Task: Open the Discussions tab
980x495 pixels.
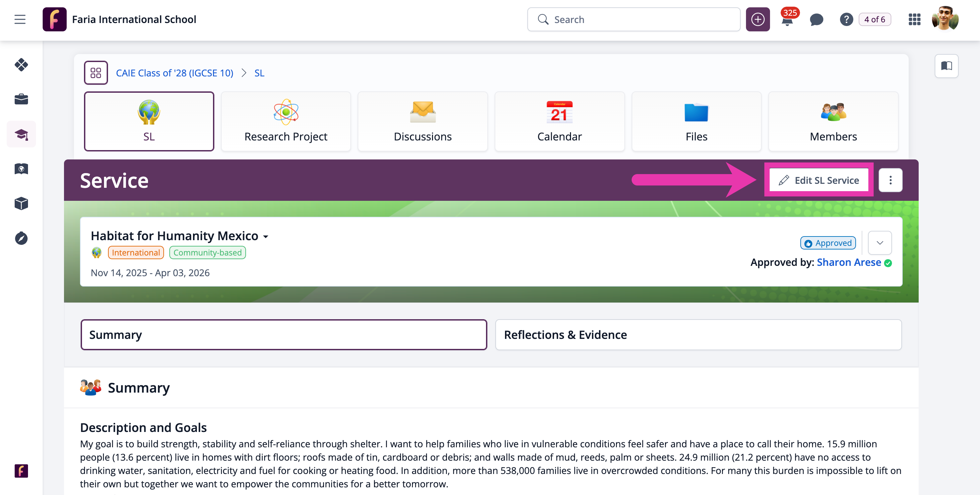Action: pos(423,121)
